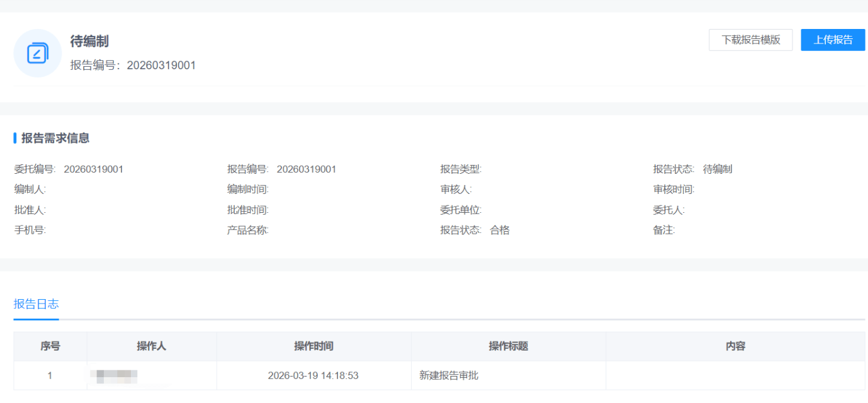Click the 报告类型 label
Viewport: 868px width, 403px height.
(461, 169)
